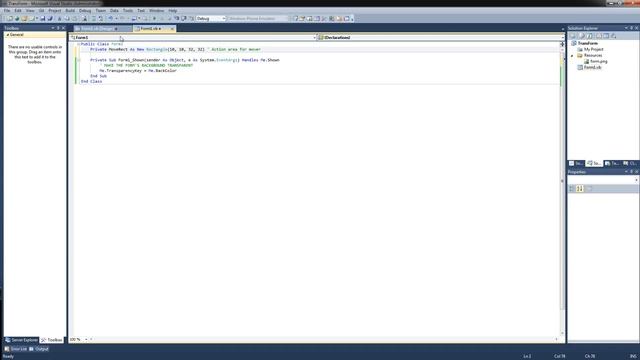Open the Tools menu
This screenshot has width=640, height=360.
(128, 11)
